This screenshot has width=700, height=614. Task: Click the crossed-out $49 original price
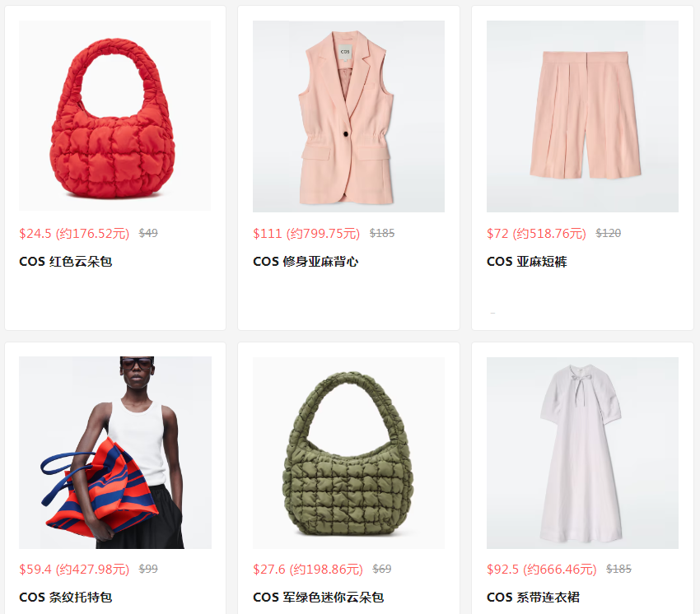pos(148,233)
